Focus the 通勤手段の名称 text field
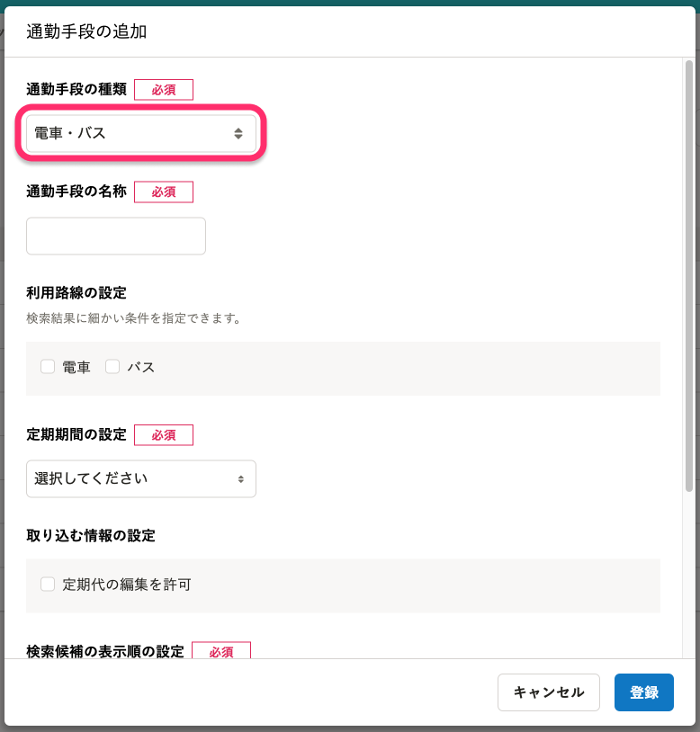 tap(116, 236)
